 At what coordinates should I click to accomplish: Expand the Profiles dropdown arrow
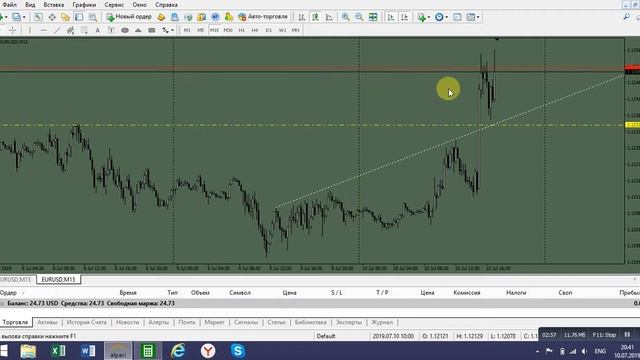pos(24,17)
